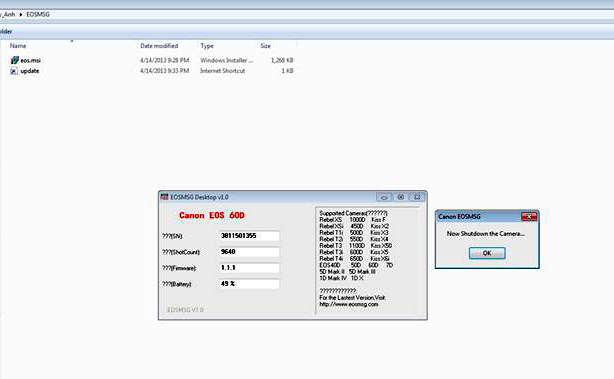The width and height of the screenshot is (614, 379).
Task: Click the EOSMSG breadcrumb in address bar
Action: (38, 14)
